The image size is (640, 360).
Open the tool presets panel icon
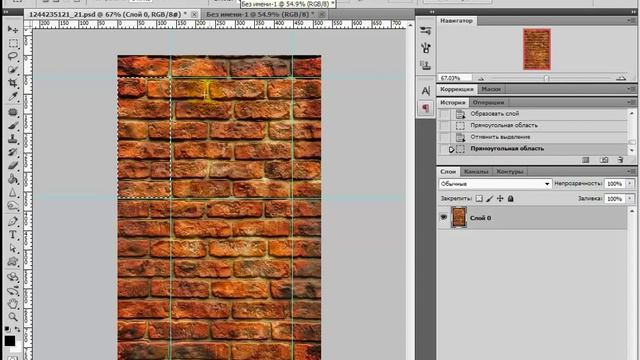(426, 31)
